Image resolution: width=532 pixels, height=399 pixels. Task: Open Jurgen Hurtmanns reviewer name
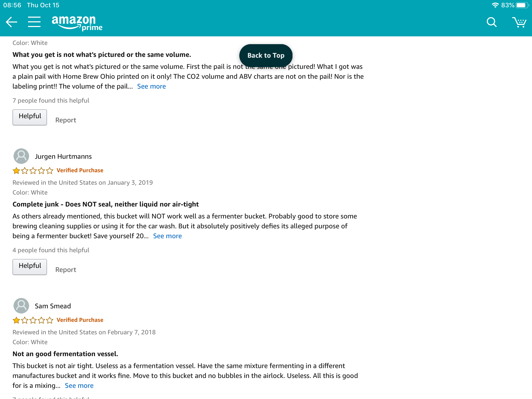[x=63, y=156]
